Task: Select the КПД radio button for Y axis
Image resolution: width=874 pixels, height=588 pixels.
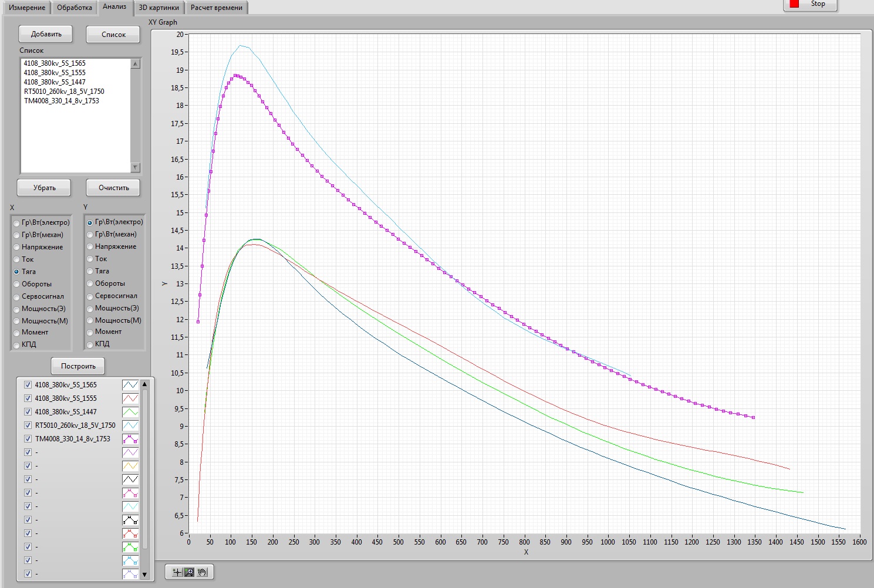Action: (90, 344)
